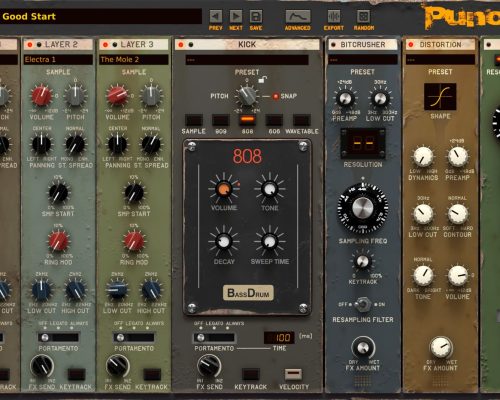The image size is (500, 400).
Task: Click the LAYER 2 header label
Action: 61,45
